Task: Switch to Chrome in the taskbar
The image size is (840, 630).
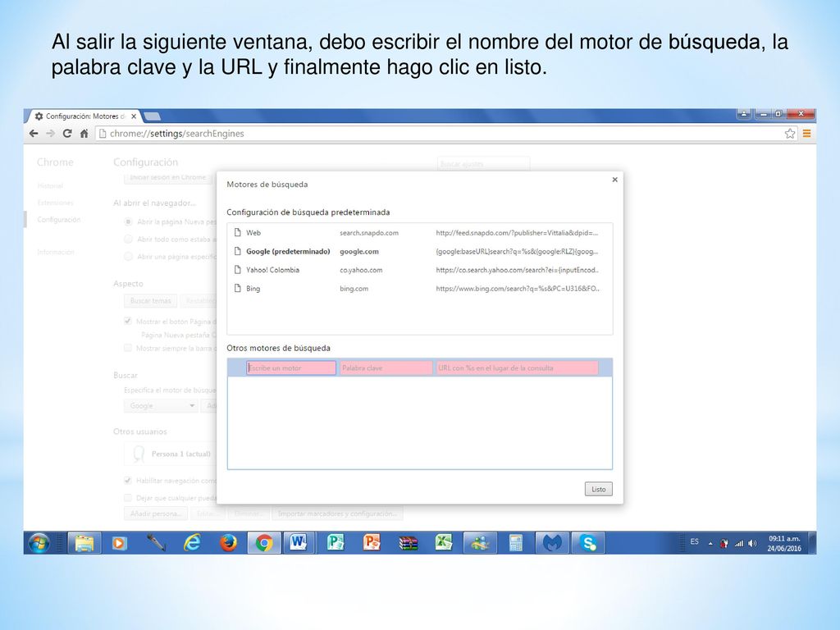Action: 263,543
